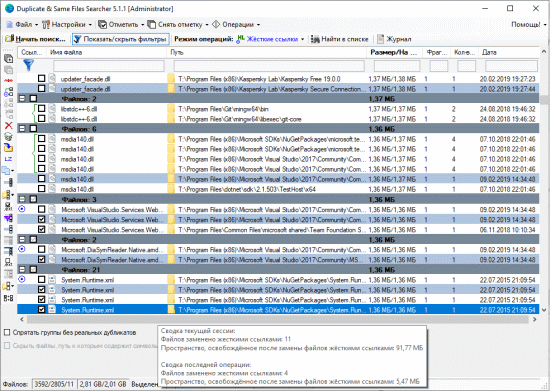Image resolution: width=550 pixels, height=391 pixels.
Task: Select the updater_facade.dll row in Kaspersky Secure Connection
Action: pos(278,89)
